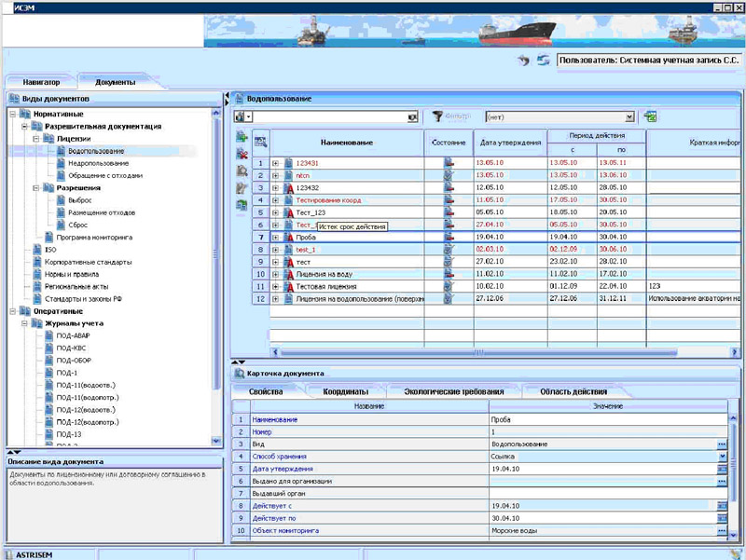Select Программа мониторинга in the tree

[x=94, y=238]
